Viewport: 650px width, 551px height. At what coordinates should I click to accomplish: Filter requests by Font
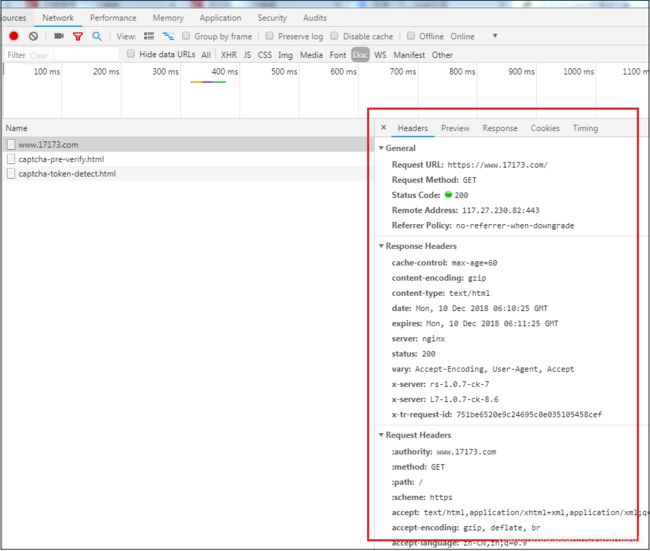[x=338, y=55]
